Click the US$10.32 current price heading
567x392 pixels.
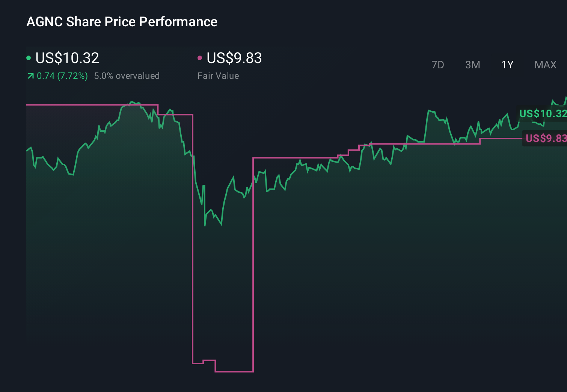(x=67, y=58)
